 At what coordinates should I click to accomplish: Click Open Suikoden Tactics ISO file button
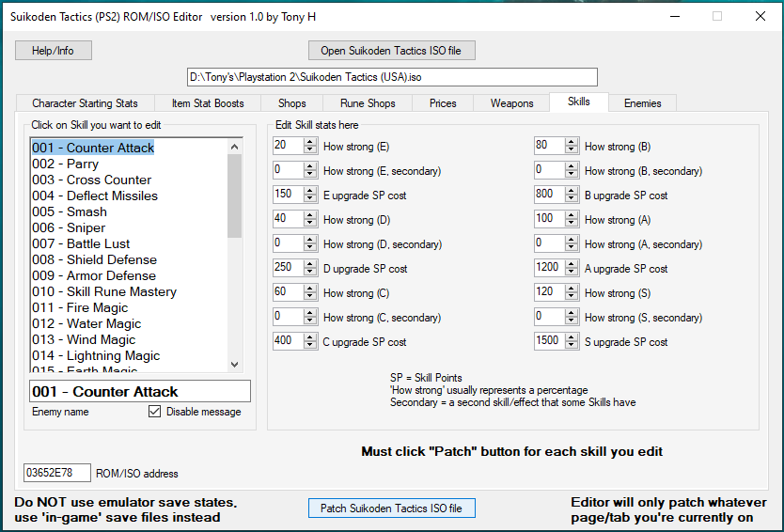coord(391,51)
